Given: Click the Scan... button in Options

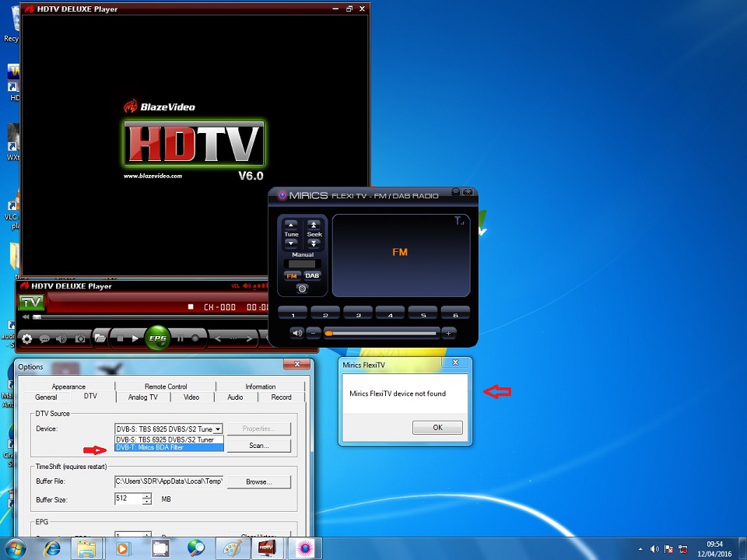Looking at the screenshot, I should 258,446.
